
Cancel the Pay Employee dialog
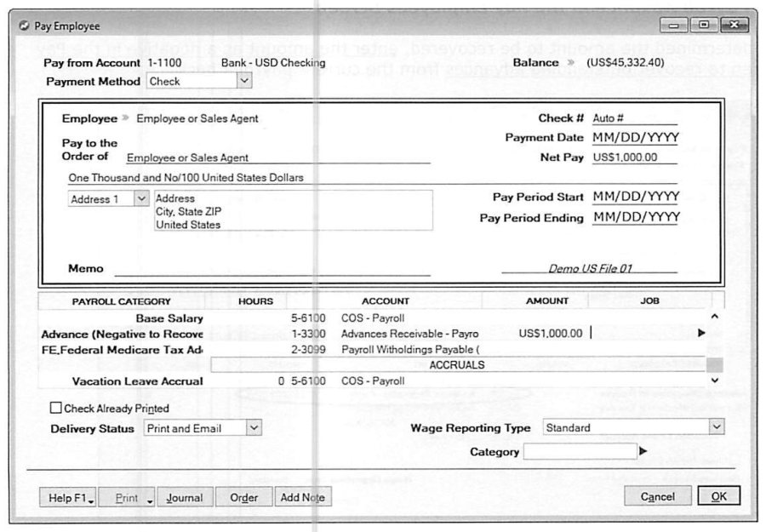(x=658, y=496)
